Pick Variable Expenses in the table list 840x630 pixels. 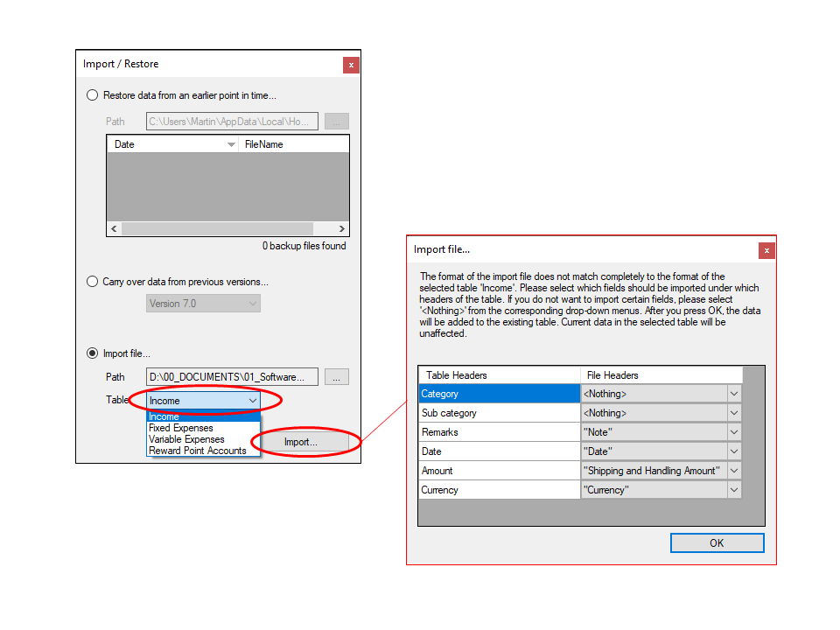tap(186, 439)
